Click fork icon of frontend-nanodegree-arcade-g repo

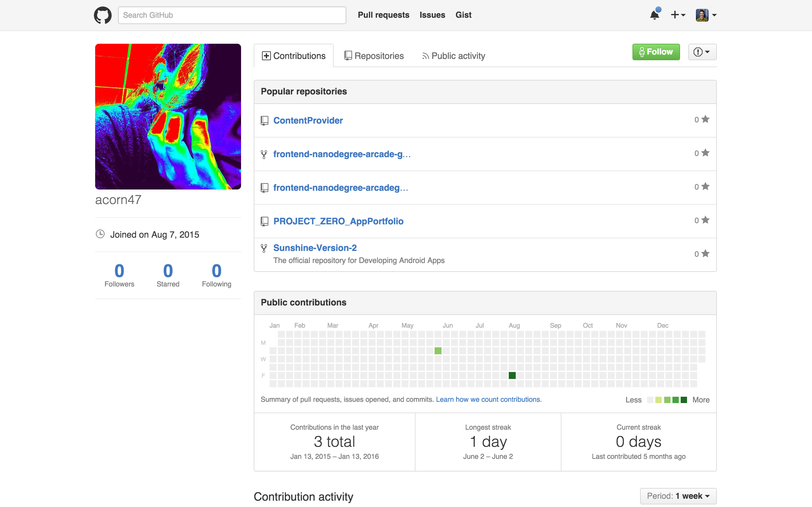pyautogui.click(x=264, y=154)
